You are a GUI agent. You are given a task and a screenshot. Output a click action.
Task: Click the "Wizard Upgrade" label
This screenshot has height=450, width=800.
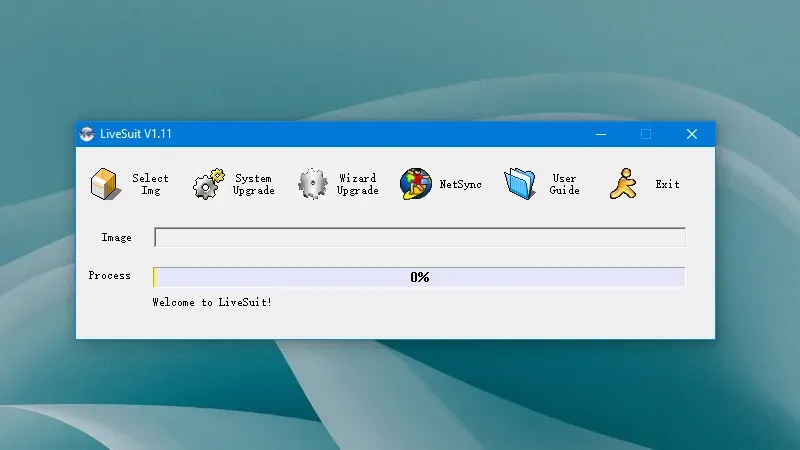click(x=357, y=184)
